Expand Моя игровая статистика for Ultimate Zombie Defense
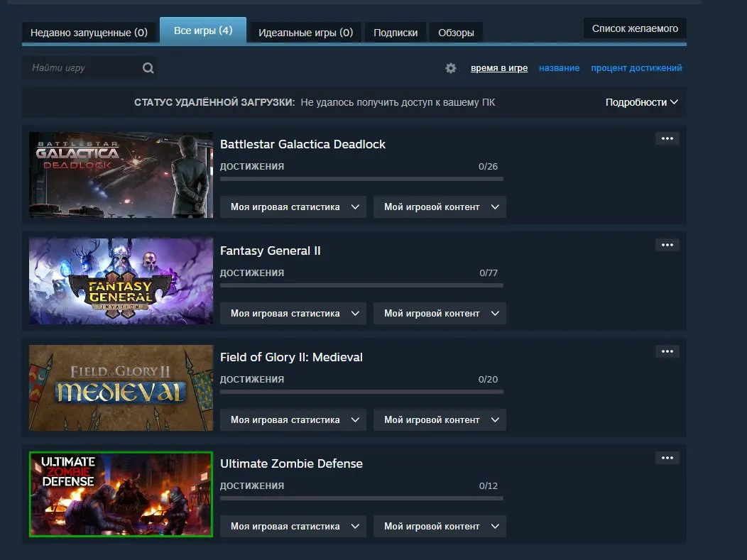The width and height of the screenshot is (747, 560). click(293, 526)
